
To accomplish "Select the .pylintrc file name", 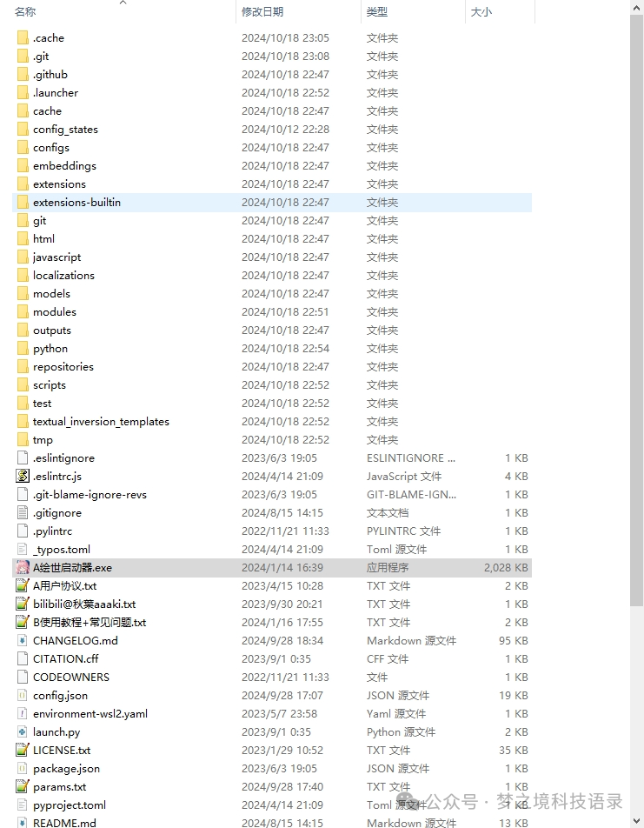I will (53, 531).
